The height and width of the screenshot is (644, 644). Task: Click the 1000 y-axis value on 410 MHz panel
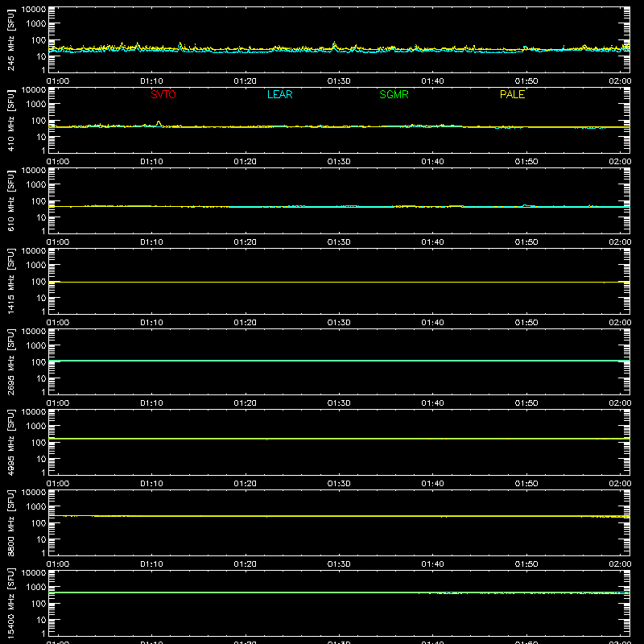[x=36, y=104]
